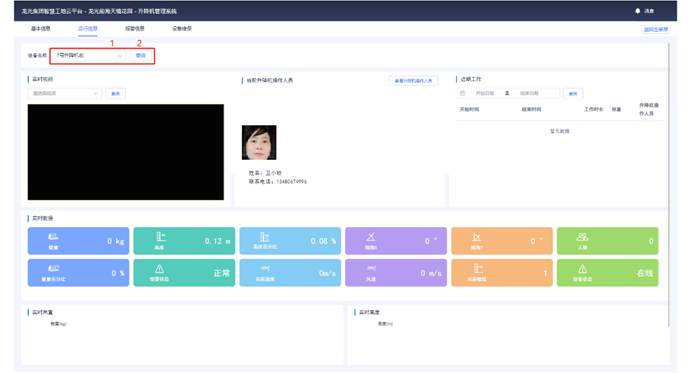Viewport: 691px width, 373px height.
Task: Open the 报警信息 tab
Action: [x=134, y=29]
